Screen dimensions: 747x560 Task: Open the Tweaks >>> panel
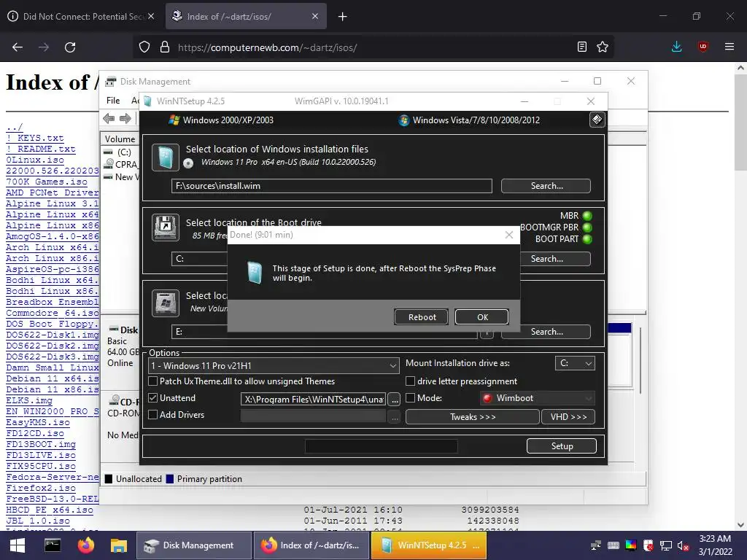click(473, 416)
